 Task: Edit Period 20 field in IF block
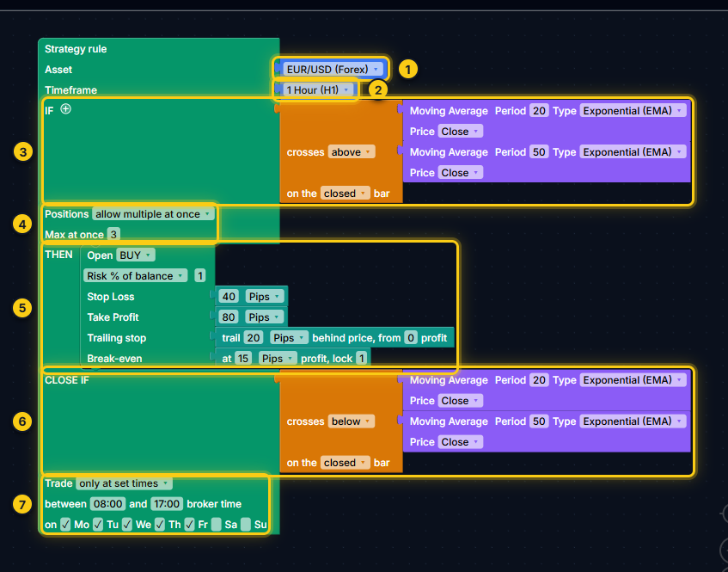pos(539,111)
